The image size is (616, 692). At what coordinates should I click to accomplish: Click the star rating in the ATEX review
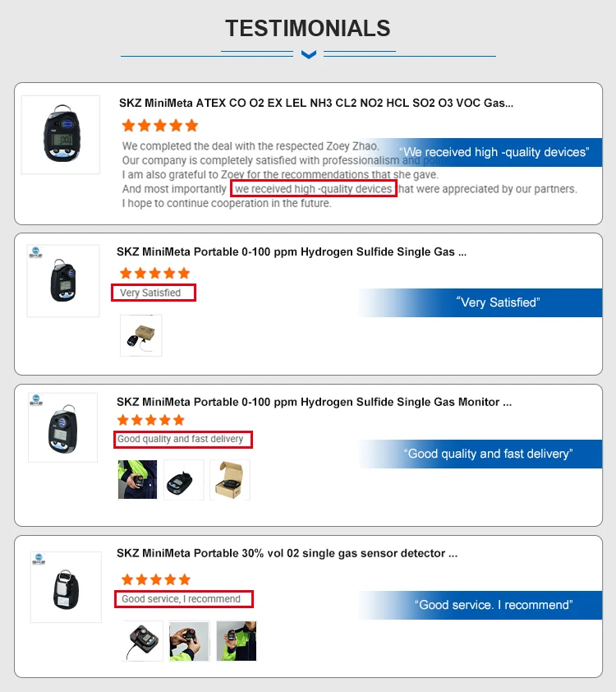coord(160,126)
